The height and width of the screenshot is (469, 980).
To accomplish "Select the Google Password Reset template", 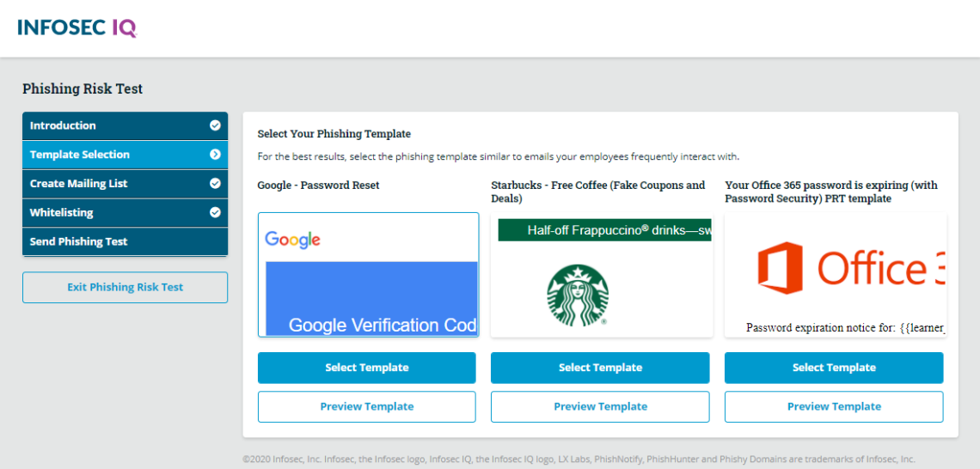I will pos(366,368).
